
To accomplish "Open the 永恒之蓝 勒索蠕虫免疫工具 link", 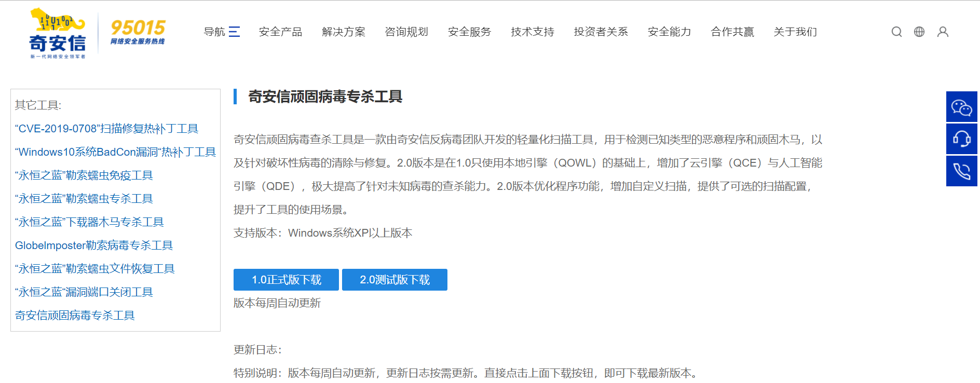I will pyautogui.click(x=84, y=175).
